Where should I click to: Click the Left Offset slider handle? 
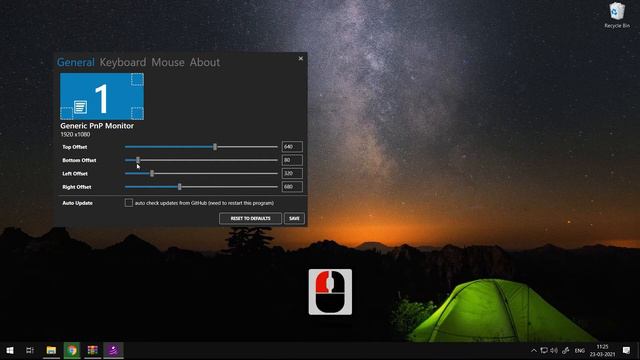click(x=152, y=173)
